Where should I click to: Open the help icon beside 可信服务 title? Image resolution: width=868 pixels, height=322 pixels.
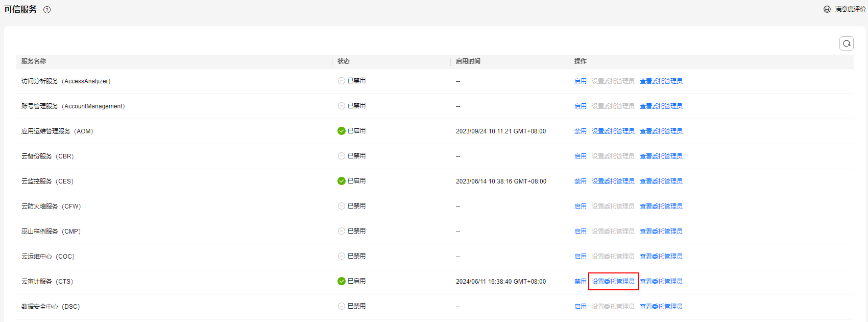47,10
